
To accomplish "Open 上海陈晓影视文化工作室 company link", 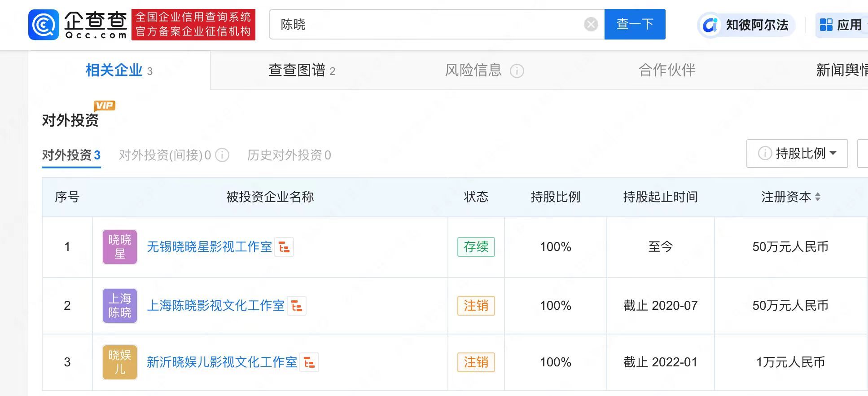I will coord(215,306).
